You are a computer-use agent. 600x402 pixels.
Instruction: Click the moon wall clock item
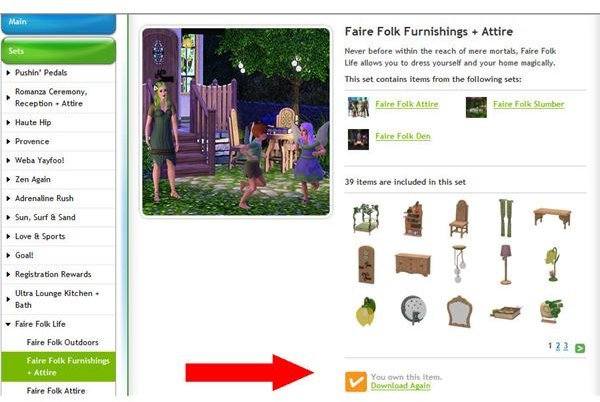point(413,310)
